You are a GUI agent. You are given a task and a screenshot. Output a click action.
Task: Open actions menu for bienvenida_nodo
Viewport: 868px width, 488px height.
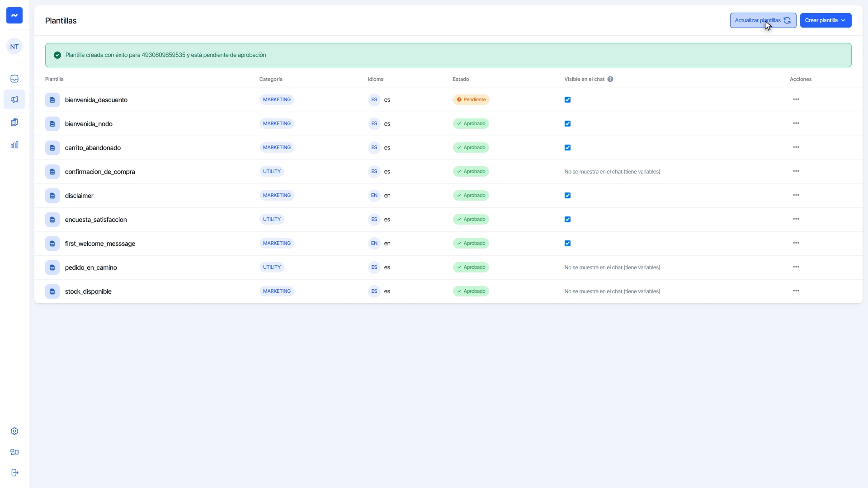click(x=796, y=123)
